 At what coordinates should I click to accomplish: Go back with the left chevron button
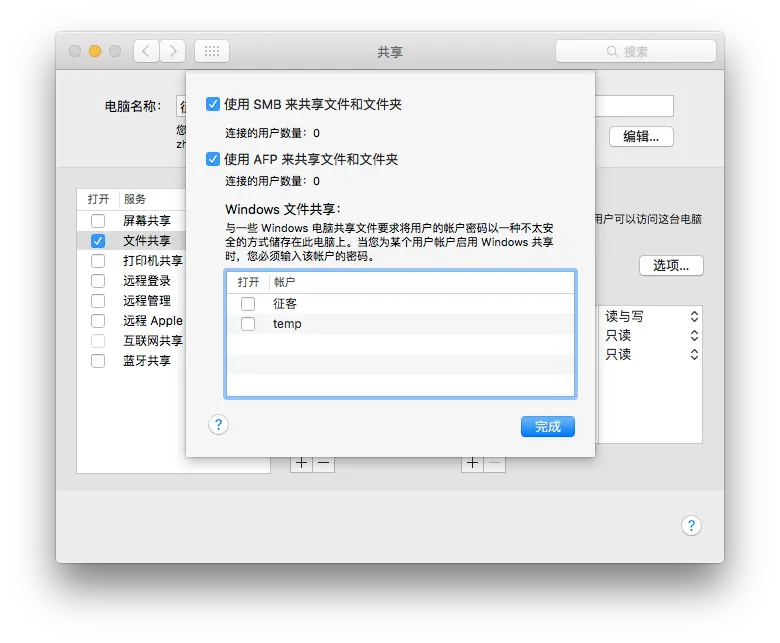pyautogui.click(x=146, y=51)
